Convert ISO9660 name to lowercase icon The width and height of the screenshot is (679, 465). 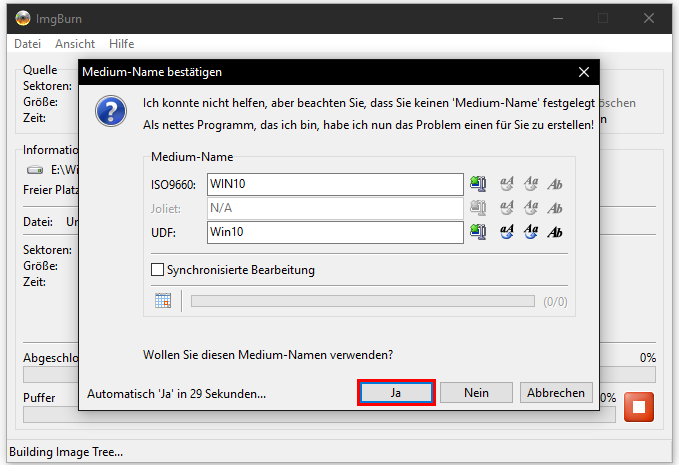(x=531, y=184)
